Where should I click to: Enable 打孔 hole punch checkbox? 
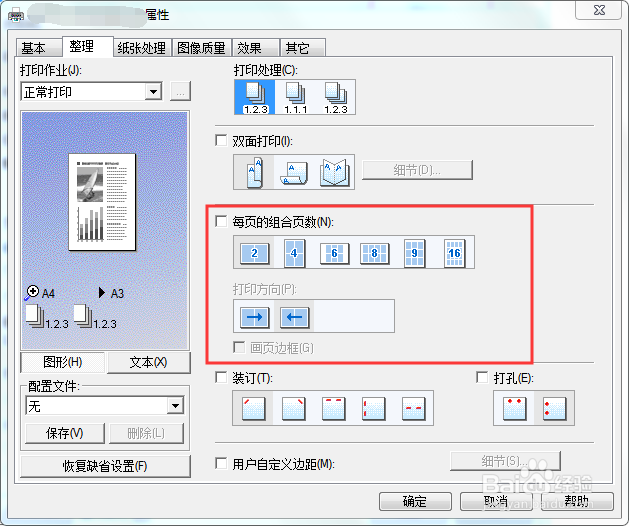482,377
